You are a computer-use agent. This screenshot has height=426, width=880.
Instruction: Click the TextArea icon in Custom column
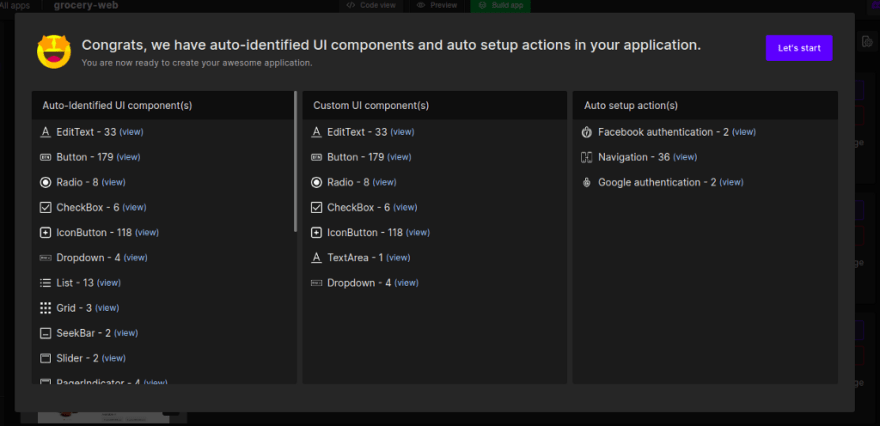pos(317,258)
